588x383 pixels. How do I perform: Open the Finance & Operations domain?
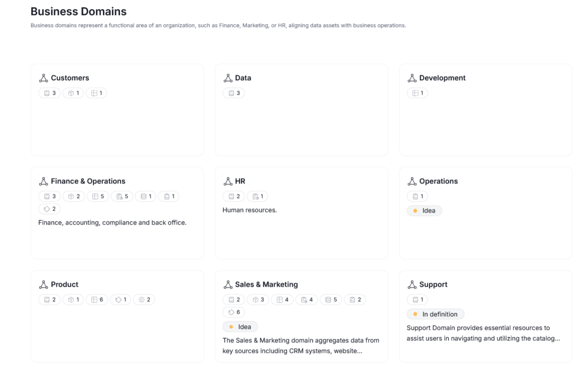88,181
